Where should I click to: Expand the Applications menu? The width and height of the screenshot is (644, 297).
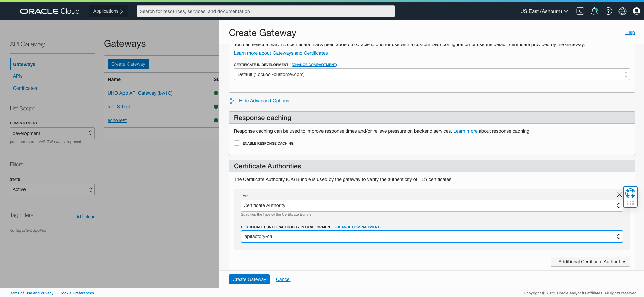[108, 11]
